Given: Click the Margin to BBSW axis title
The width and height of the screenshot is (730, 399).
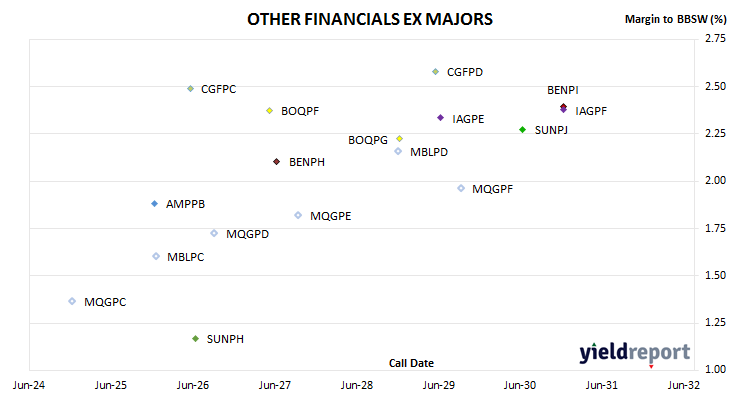Looking at the screenshot, I should [675, 19].
